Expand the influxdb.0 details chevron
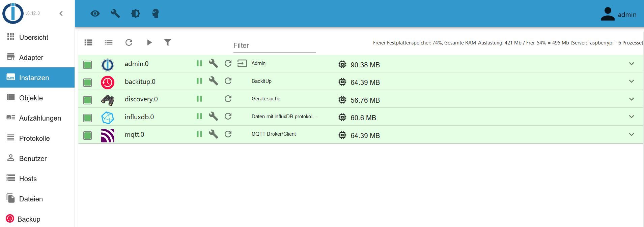Viewport: 644px width, 227px height. [x=631, y=117]
